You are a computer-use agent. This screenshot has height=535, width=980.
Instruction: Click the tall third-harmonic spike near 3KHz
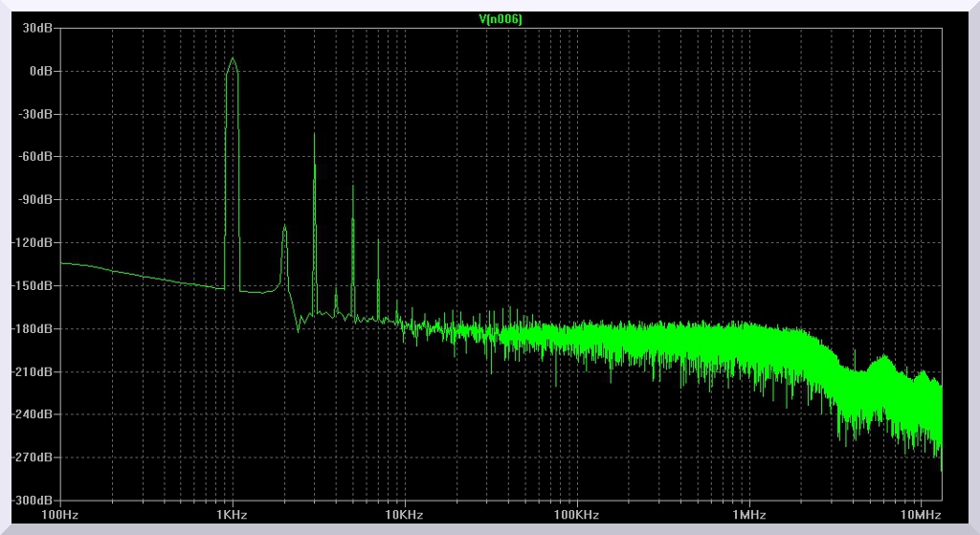tap(314, 136)
